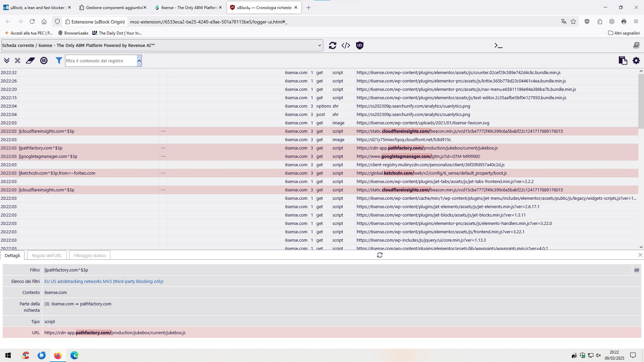644x362 pixels.
Task: Toggle the logger filter funnel
Action: pyautogui.click(x=59, y=61)
